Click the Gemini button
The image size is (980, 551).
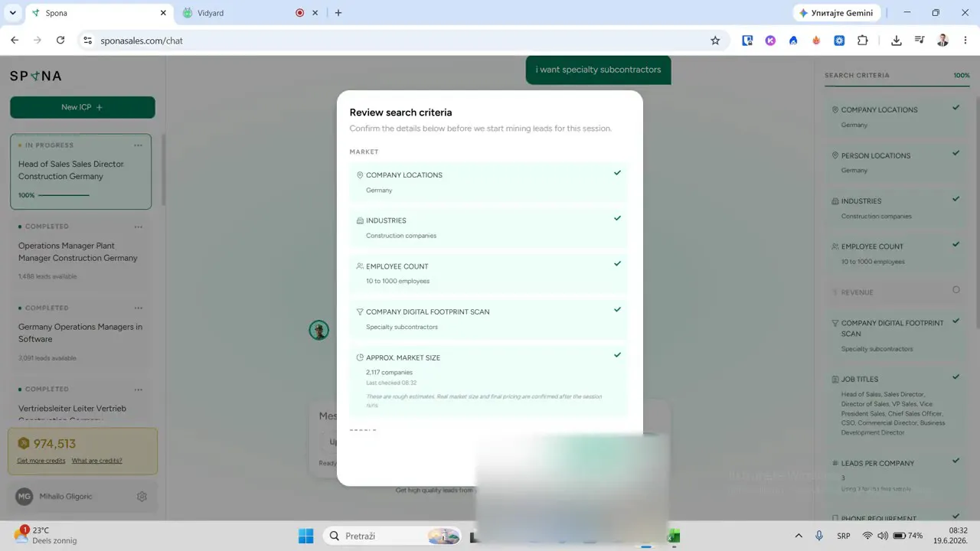837,13
